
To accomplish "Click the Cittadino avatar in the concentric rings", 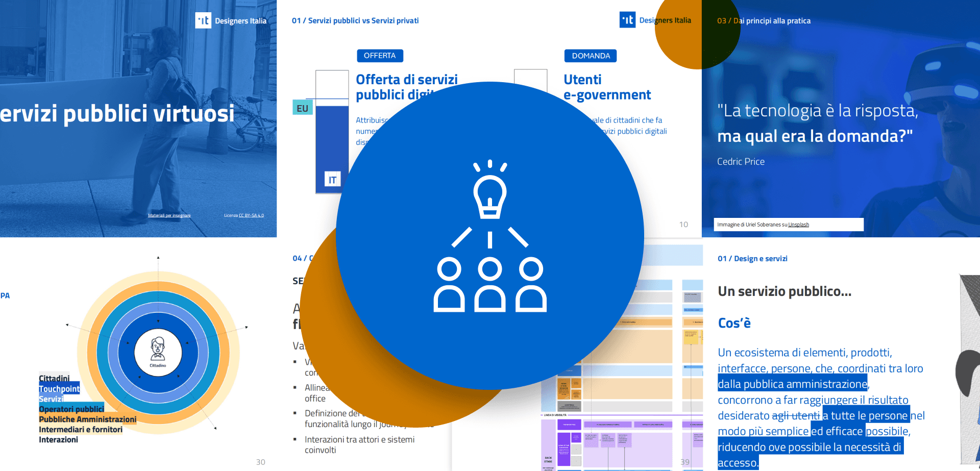I will pos(158,352).
